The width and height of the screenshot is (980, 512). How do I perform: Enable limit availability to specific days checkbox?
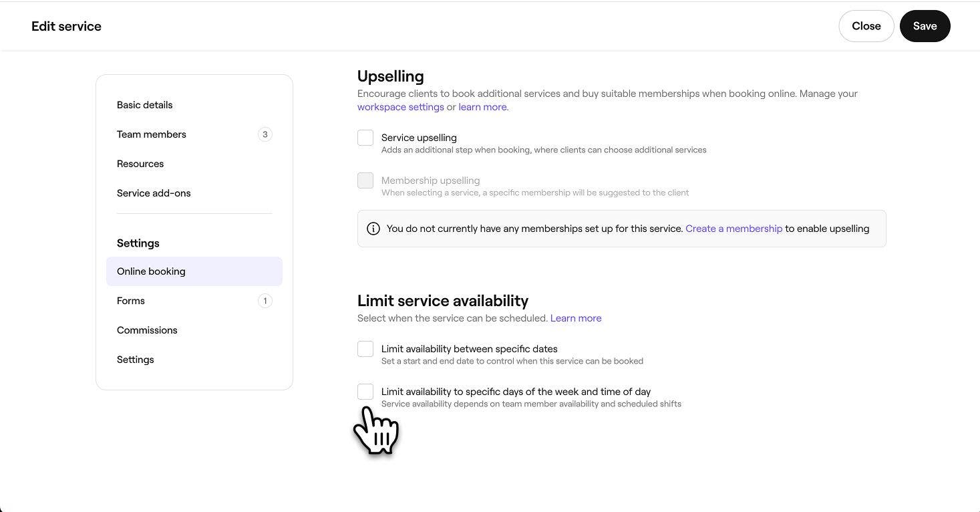point(365,392)
